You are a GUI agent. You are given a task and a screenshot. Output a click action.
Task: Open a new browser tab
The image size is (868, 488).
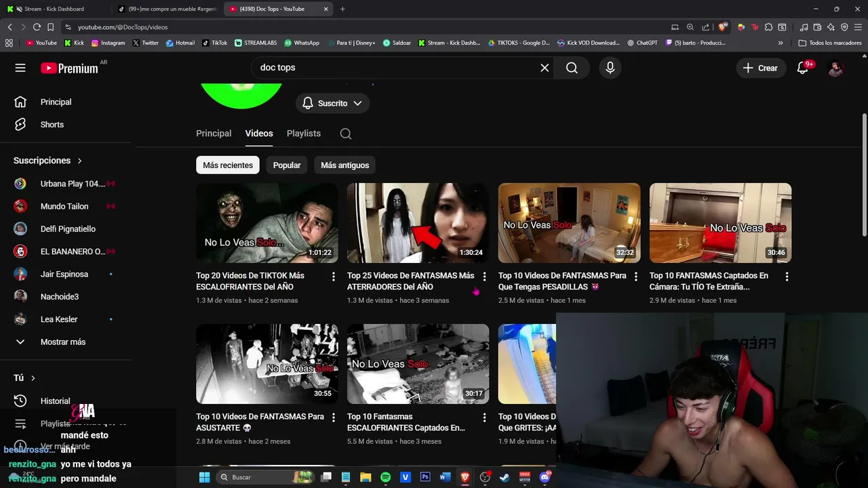pos(342,9)
